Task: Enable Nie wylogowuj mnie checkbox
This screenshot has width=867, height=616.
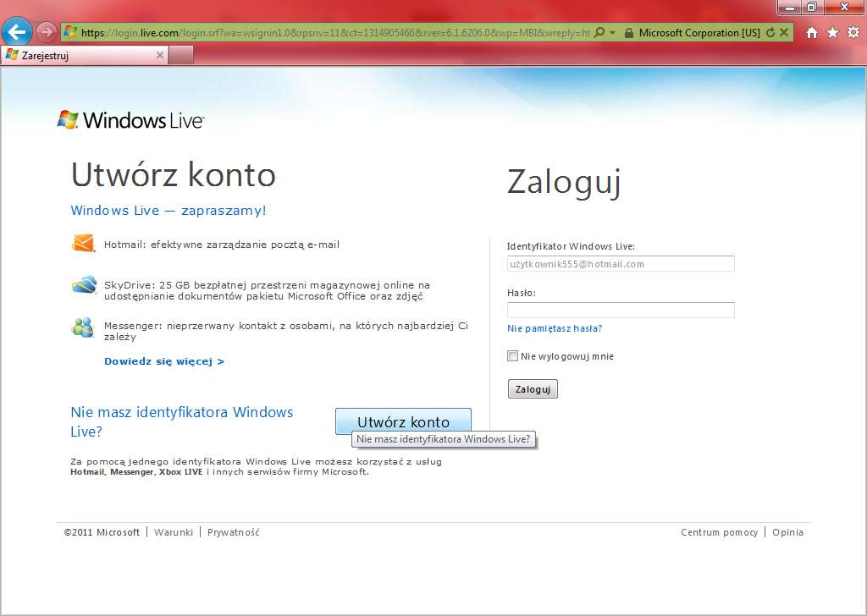Action: tap(512, 355)
